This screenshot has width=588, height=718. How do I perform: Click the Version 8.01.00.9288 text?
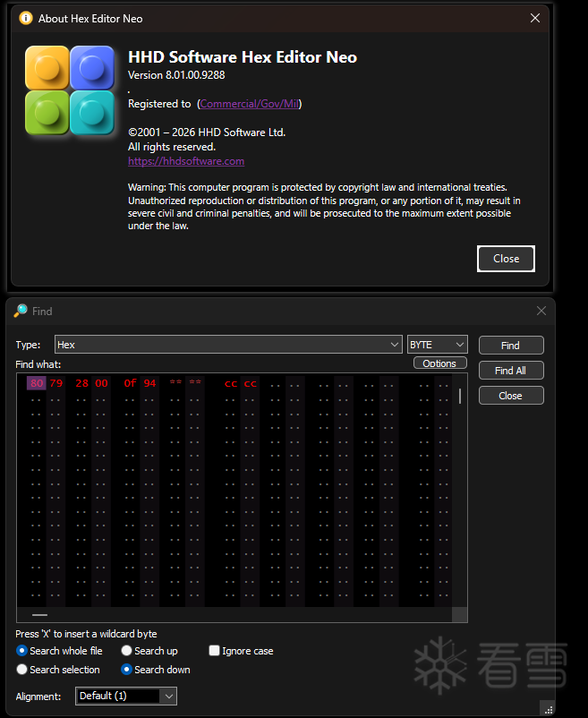click(176, 75)
